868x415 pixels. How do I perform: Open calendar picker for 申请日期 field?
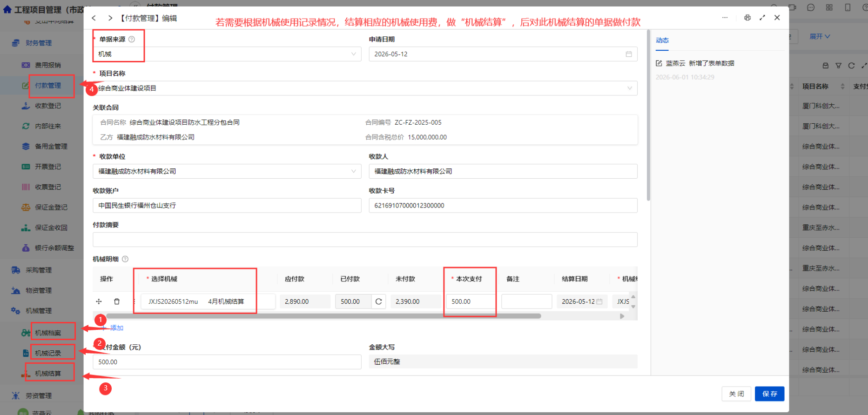click(x=629, y=54)
